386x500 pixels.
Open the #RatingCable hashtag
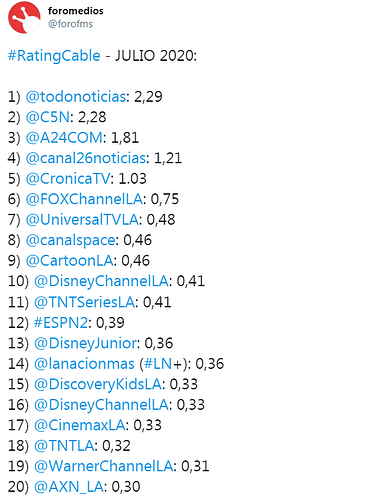click(x=54, y=56)
